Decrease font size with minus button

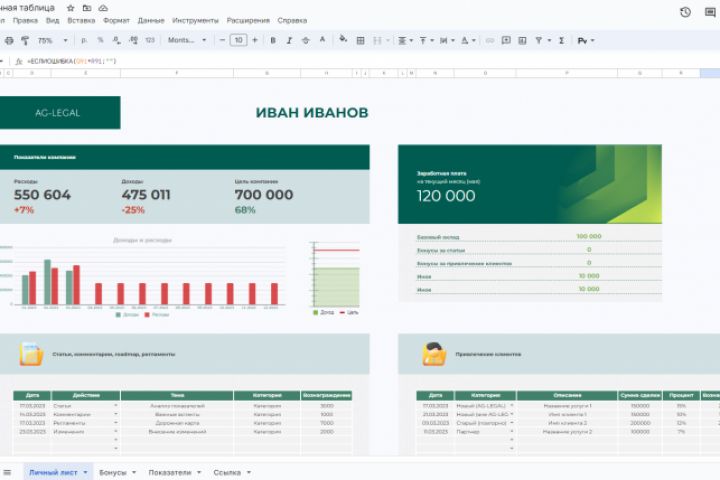click(222, 40)
